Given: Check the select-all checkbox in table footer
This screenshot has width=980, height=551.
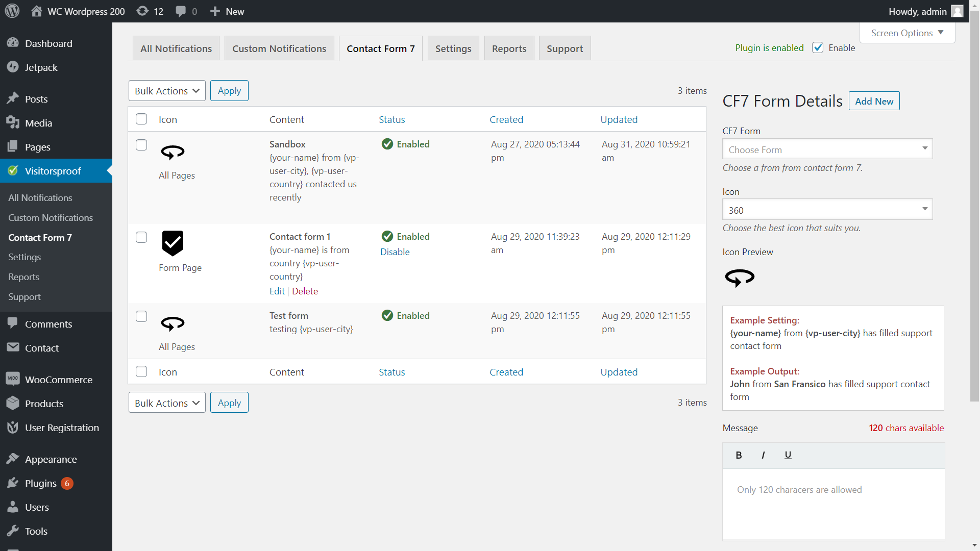Looking at the screenshot, I should point(141,371).
